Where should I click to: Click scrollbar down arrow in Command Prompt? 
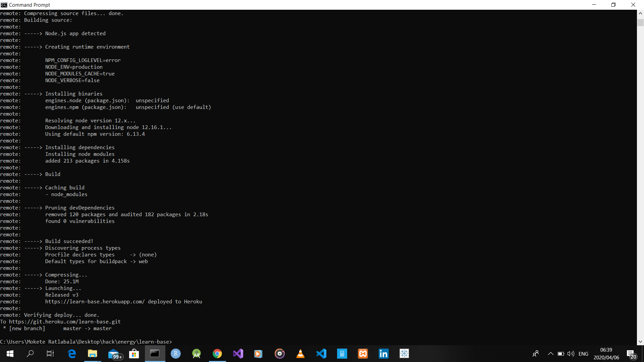pos(640,342)
